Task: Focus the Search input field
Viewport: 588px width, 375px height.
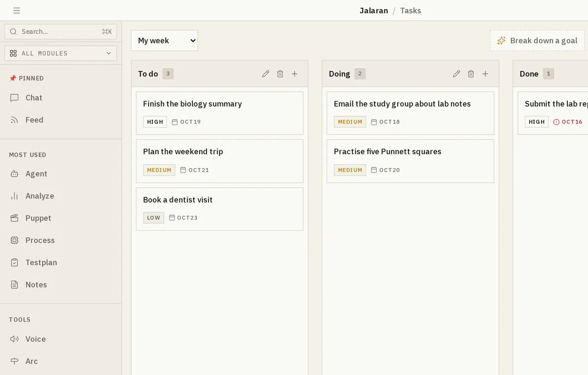Action: point(61,32)
